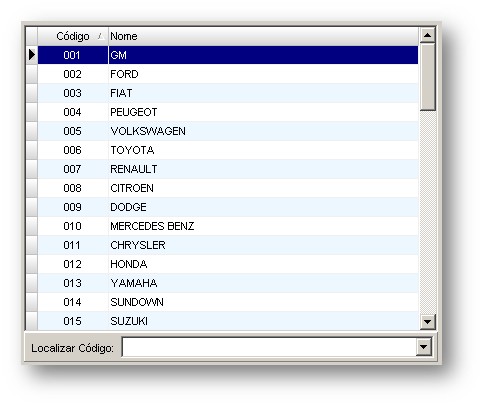This screenshot has width=484, height=407.
Task: Click the row selector beside 003
Action: pyautogui.click(x=32, y=93)
